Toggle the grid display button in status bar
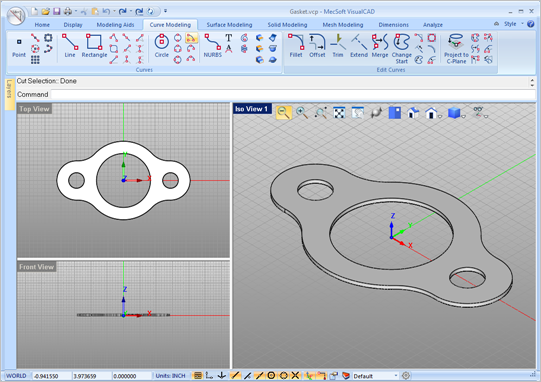541x382 pixels. 198,375
